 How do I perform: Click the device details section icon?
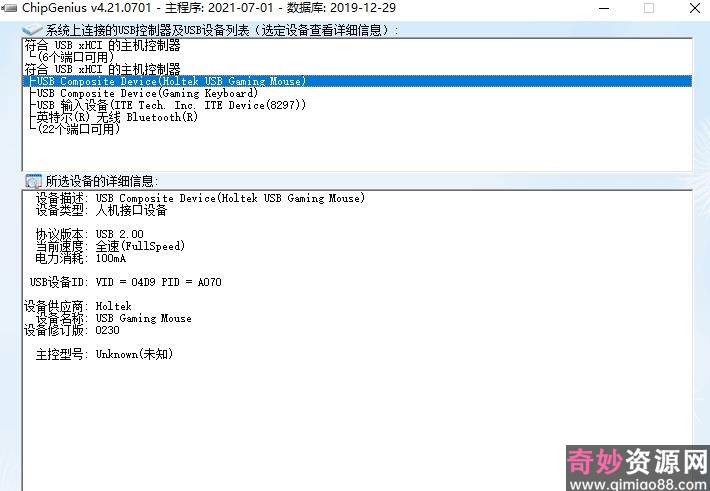tap(32, 181)
